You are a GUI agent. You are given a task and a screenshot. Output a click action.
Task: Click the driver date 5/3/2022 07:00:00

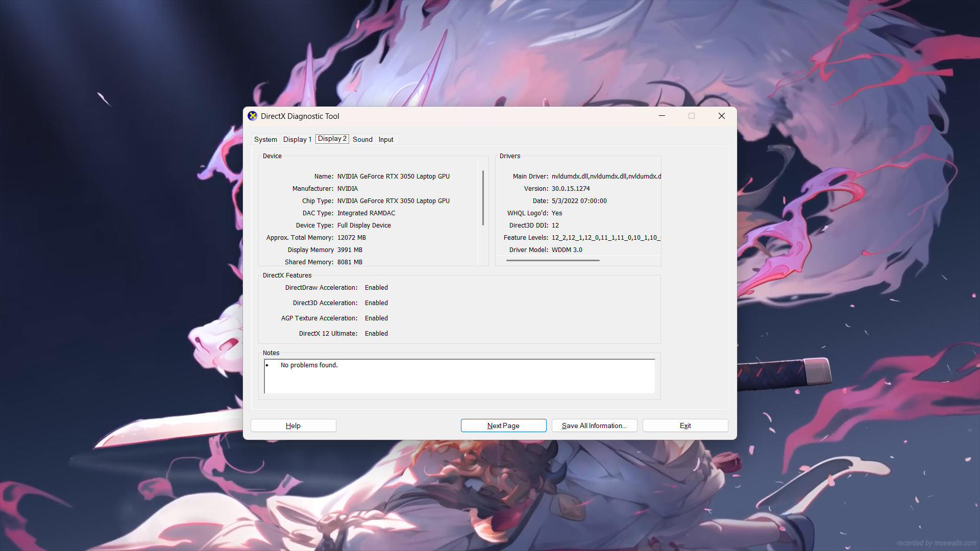(579, 201)
